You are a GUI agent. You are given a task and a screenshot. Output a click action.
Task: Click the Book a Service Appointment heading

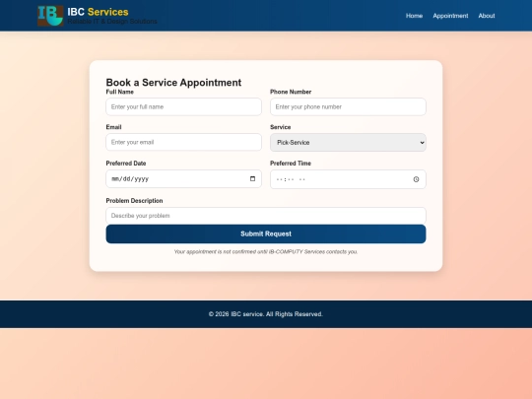coord(173,83)
